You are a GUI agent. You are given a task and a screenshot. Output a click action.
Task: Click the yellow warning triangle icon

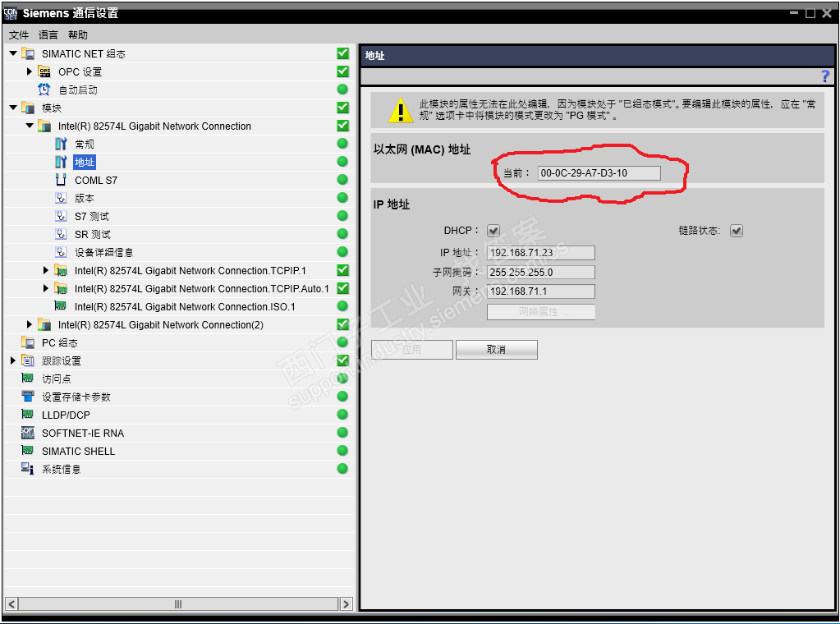click(x=400, y=110)
